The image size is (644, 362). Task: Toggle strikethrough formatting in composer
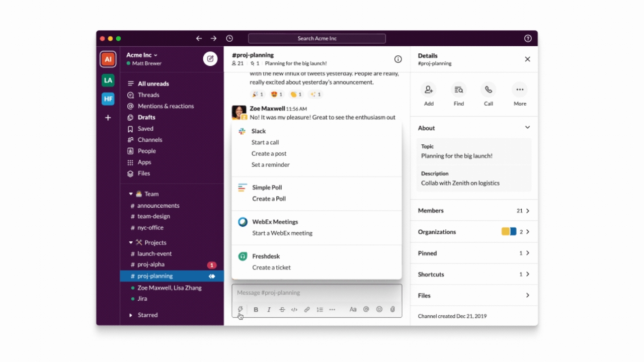click(x=282, y=310)
